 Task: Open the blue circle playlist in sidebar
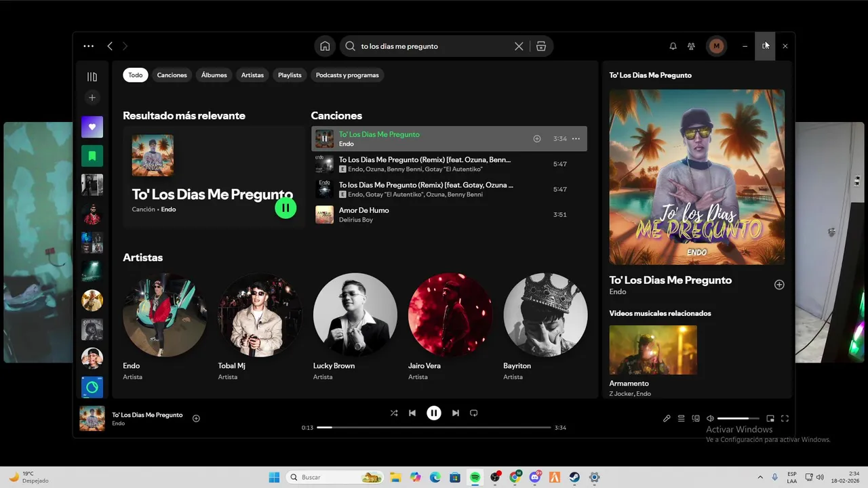click(x=92, y=388)
